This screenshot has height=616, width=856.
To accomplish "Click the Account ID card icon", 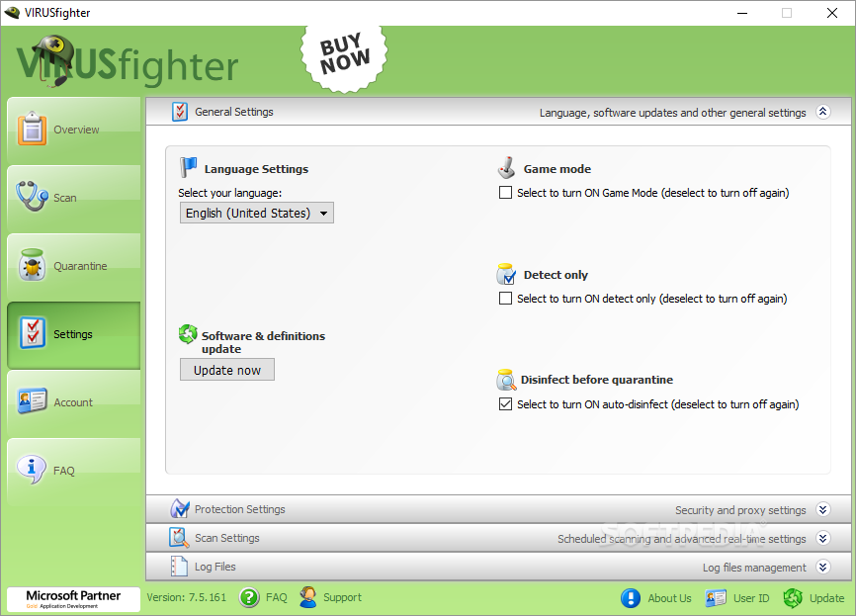I will [33, 401].
